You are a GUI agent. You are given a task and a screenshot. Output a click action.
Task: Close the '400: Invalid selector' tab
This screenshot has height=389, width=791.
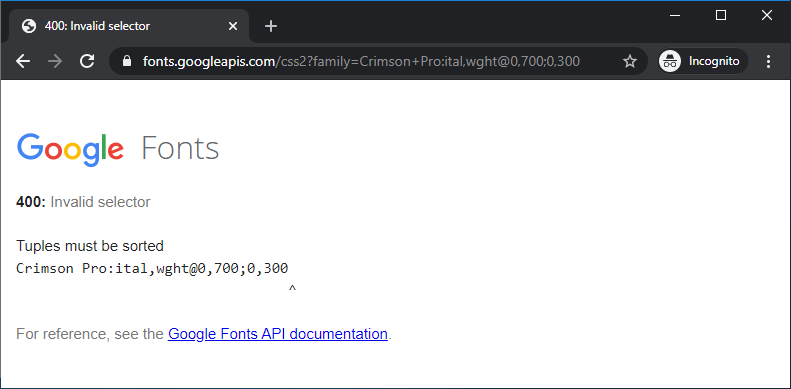(233, 26)
